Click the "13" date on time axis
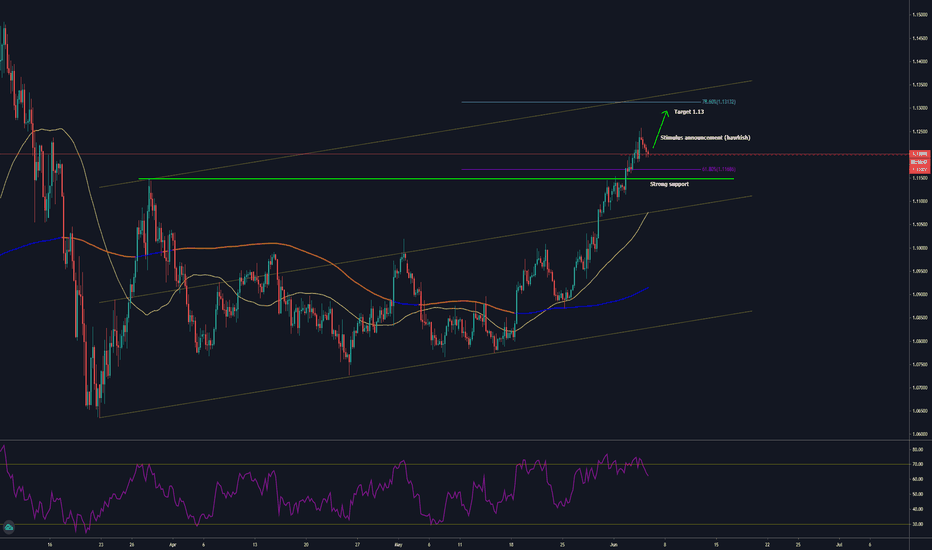 click(254, 544)
